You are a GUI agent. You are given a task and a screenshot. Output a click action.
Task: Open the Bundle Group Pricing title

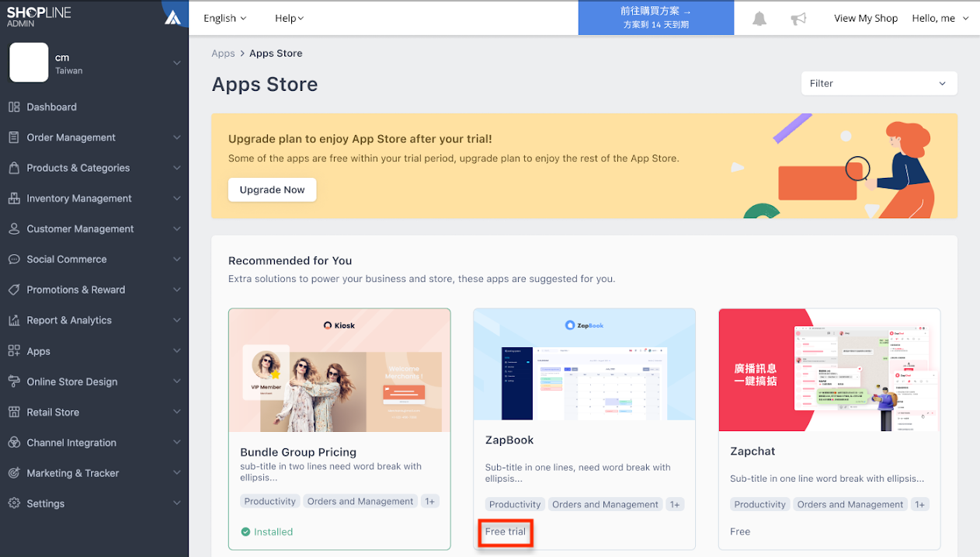(x=298, y=452)
